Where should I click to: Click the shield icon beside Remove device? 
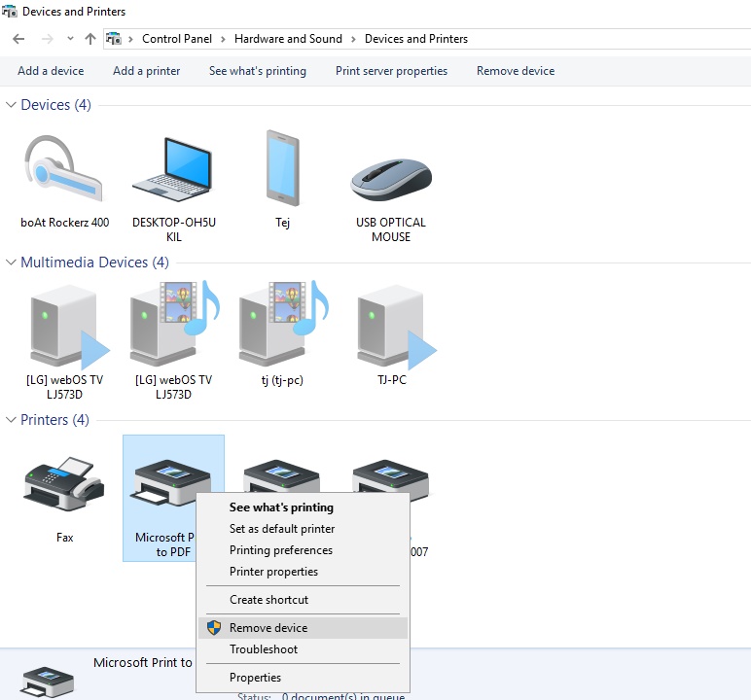pos(214,628)
